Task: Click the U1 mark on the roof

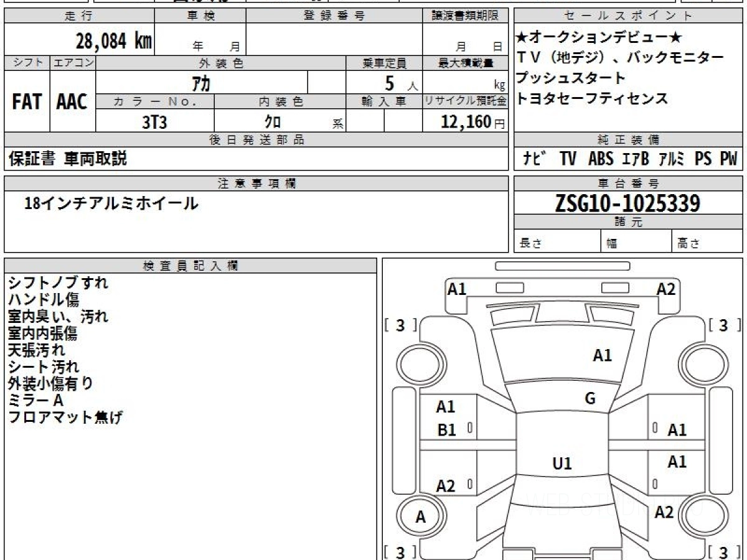Action: pos(562,463)
